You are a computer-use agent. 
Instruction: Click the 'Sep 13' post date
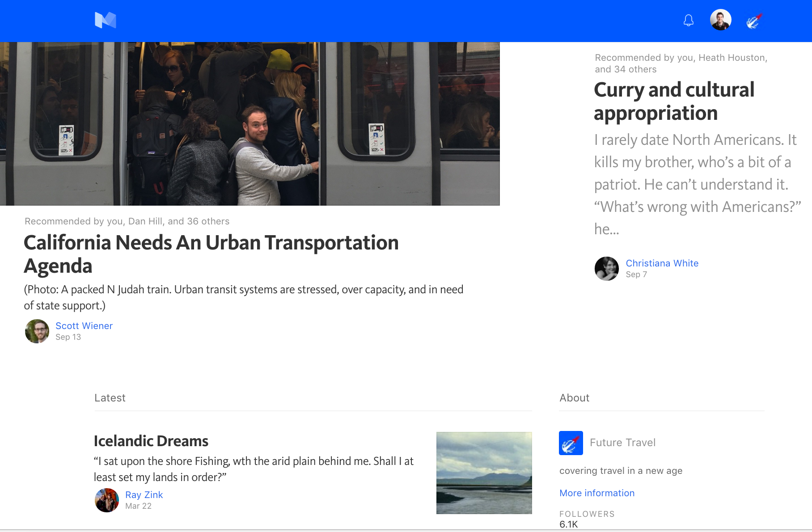pos(68,337)
